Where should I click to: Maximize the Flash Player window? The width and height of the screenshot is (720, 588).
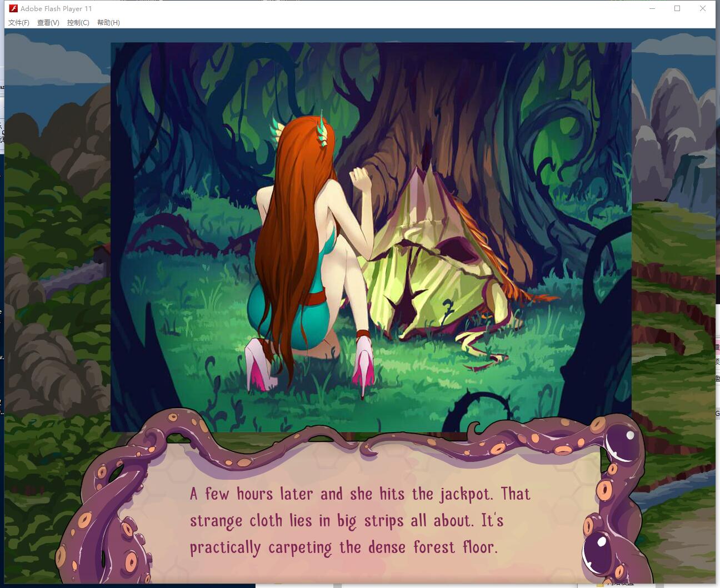point(677,8)
